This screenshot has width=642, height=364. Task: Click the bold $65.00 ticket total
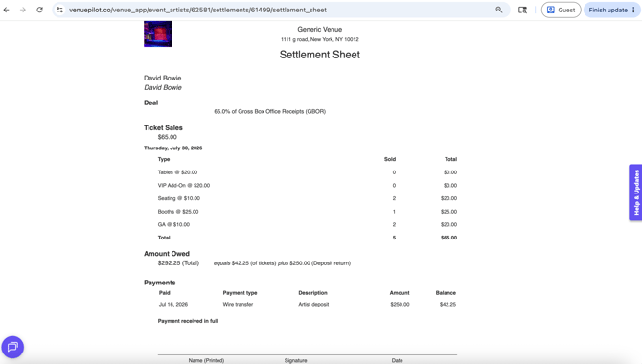click(448, 238)
